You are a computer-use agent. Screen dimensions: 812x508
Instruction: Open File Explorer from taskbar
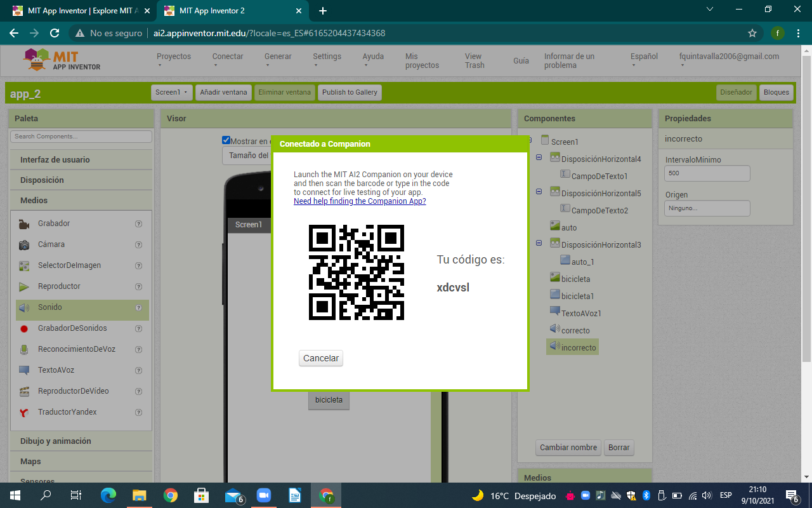(x=140, y=495)
